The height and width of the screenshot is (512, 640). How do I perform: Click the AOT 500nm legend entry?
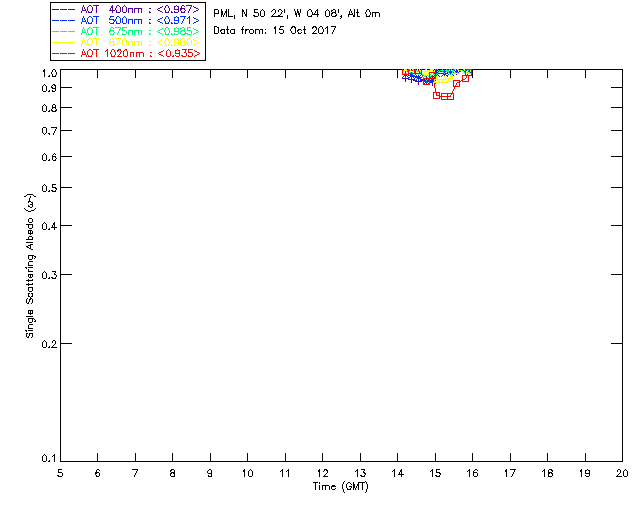[126, 20]
